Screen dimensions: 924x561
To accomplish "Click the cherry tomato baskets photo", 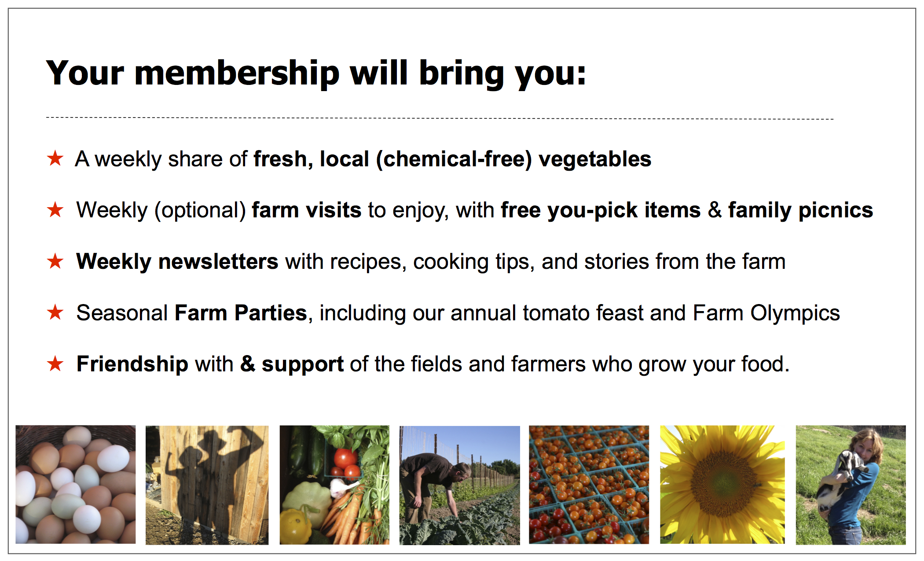I will 589,484.
